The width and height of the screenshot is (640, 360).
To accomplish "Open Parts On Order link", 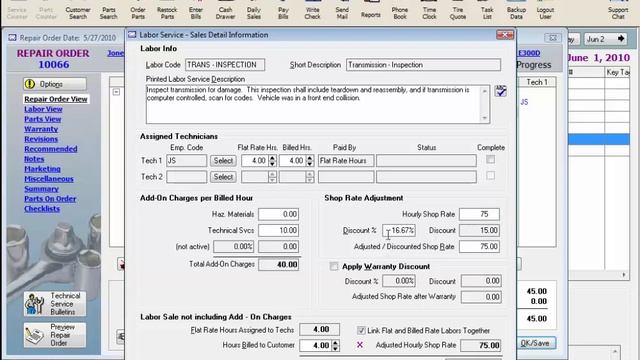I will [x=50, y=199].
